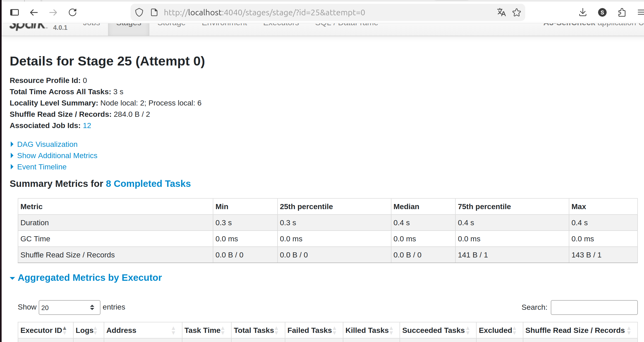This screenshot has width=644, height=342.
Task: Open the extensions puzzle icon
Action: point(622,12)
